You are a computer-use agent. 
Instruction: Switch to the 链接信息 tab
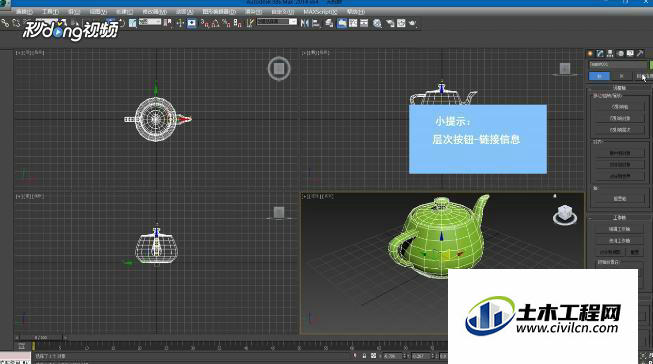[x=643, y=76]
